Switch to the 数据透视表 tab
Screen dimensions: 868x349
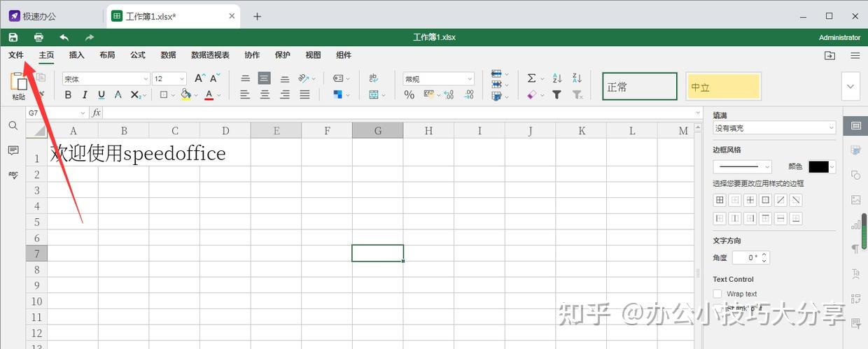[x=210, y=55]
